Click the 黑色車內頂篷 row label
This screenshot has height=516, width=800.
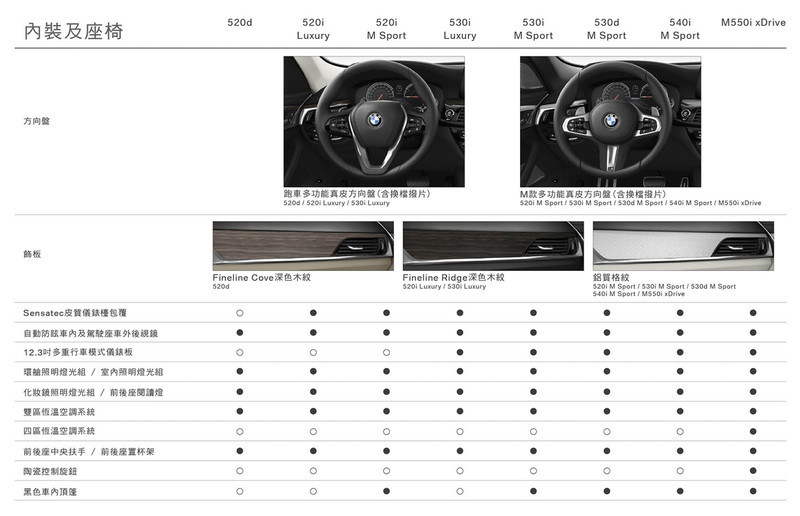click(50, 492)
